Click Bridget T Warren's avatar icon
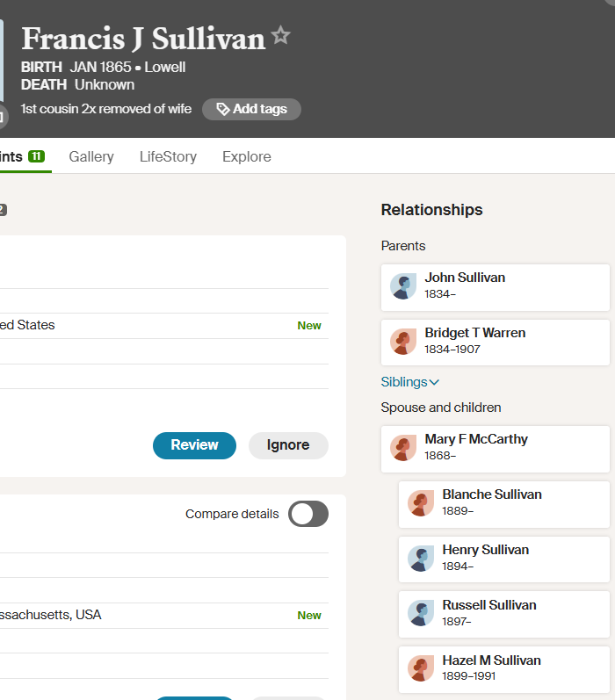The image size is (615, 700). pyautogui.click(x=403, y=343)
